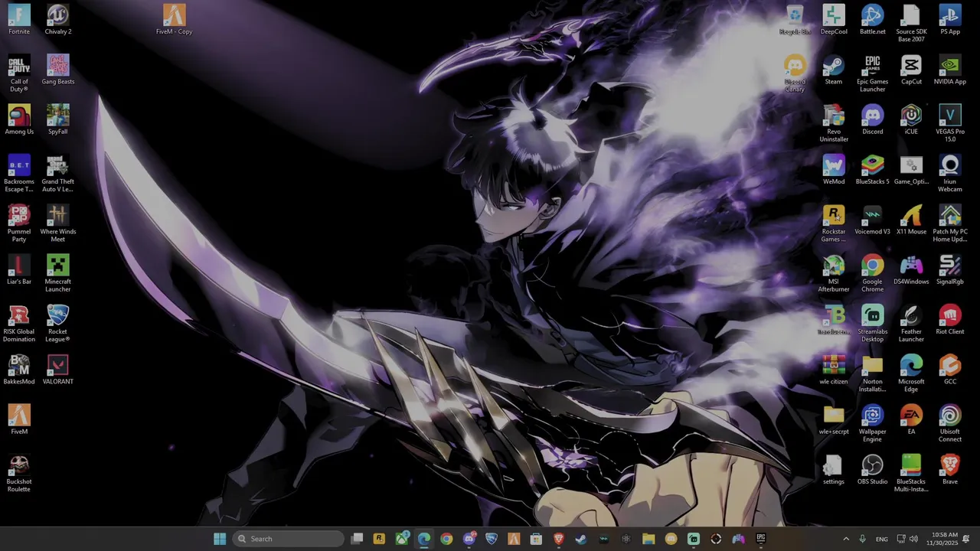Screen dimensions: 980x551
Task: Open Microsoft Edge from the taskbar
Action: click(424, 539)
